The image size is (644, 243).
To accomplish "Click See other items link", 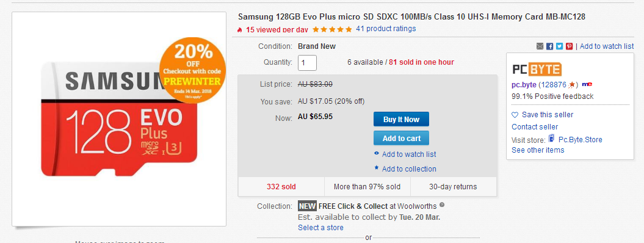I will point(538,150).
